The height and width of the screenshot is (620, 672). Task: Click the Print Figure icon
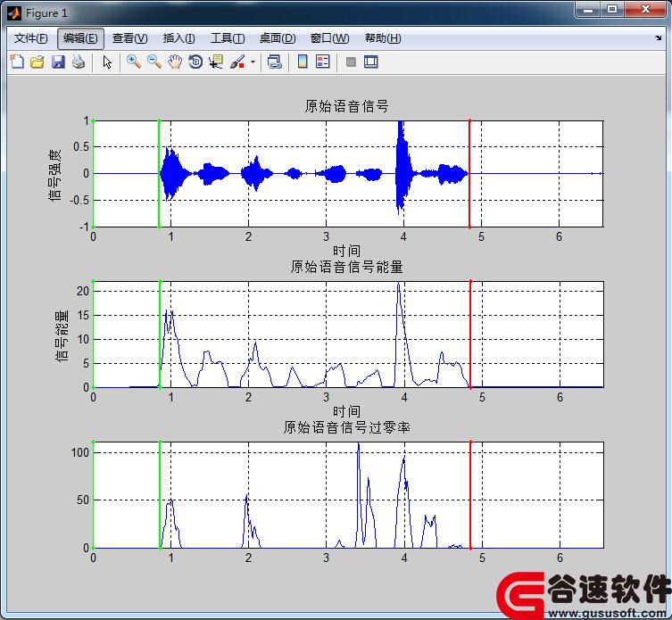[x=79, y=62]
